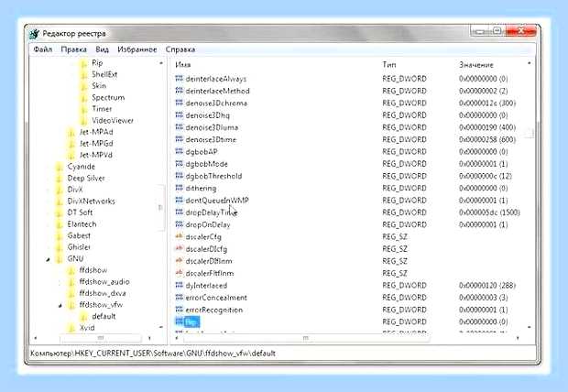Viewport: 568px width, 392px height.
Task: Click the DWORD icon beside denoise3Dchroma
Action: click(x=179, y=103)
